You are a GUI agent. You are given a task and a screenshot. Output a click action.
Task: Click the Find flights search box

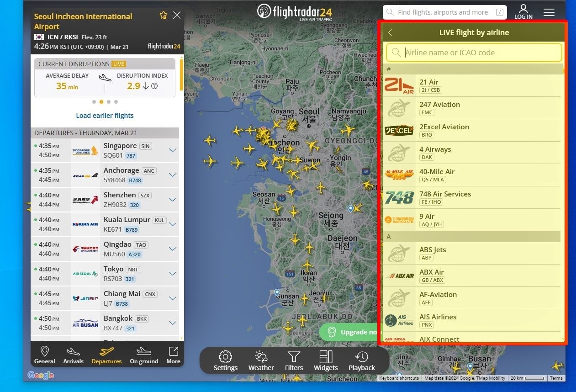click(x=445, y=12)
